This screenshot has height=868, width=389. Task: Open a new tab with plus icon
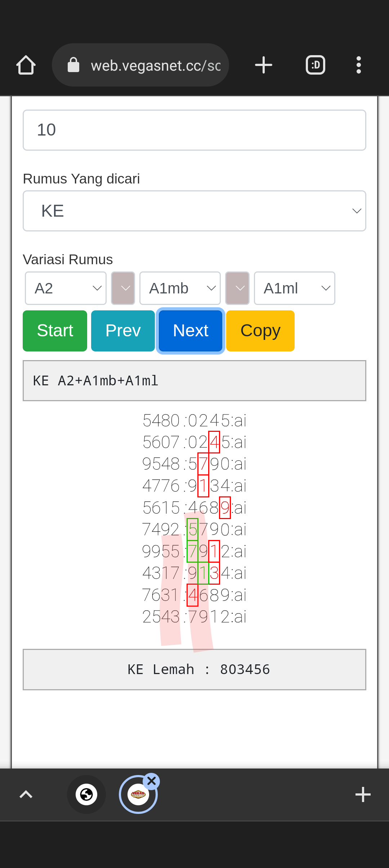[263, 65]
